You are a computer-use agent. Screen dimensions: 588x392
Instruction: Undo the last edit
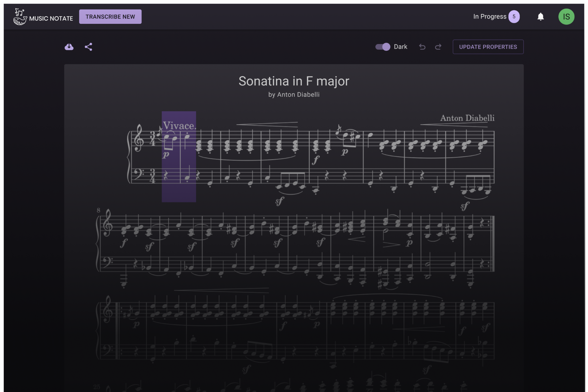pyautogui.click(x=422, y=47)
